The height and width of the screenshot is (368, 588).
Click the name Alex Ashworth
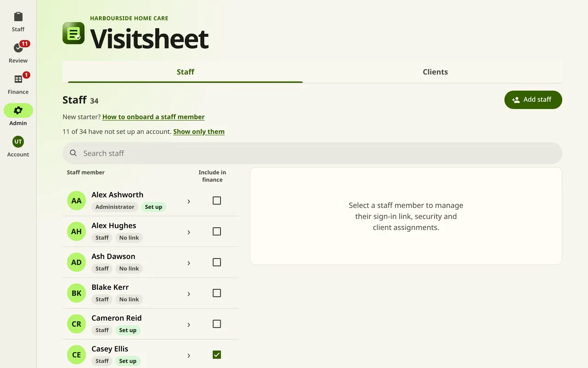tap(117, 195)
